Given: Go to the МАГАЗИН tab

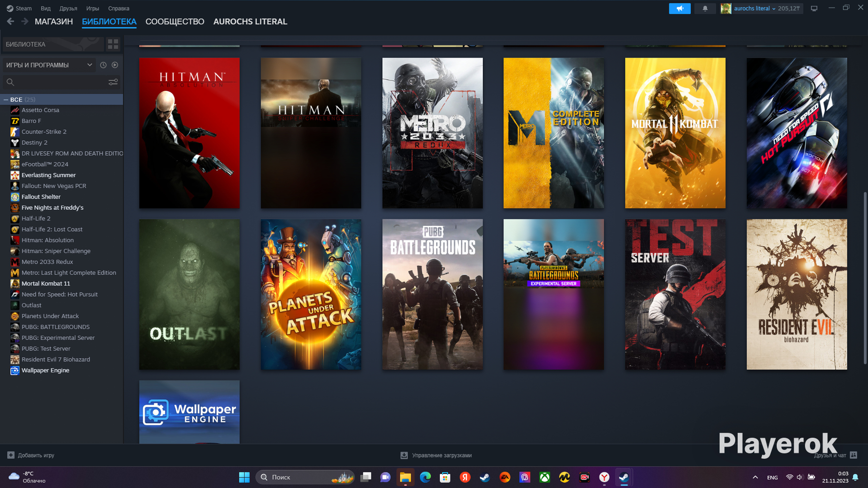Looking at the screenshot, I should click(54, 21).
